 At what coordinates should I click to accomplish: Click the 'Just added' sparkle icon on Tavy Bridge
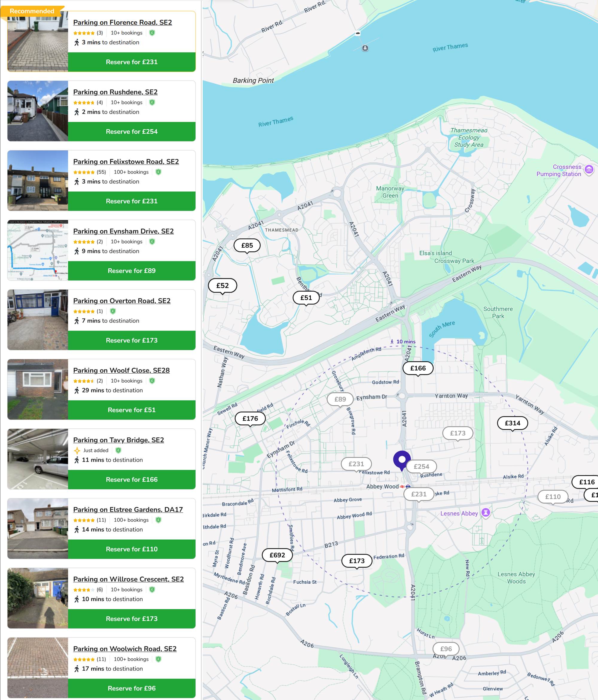click(x=77, y=450)
